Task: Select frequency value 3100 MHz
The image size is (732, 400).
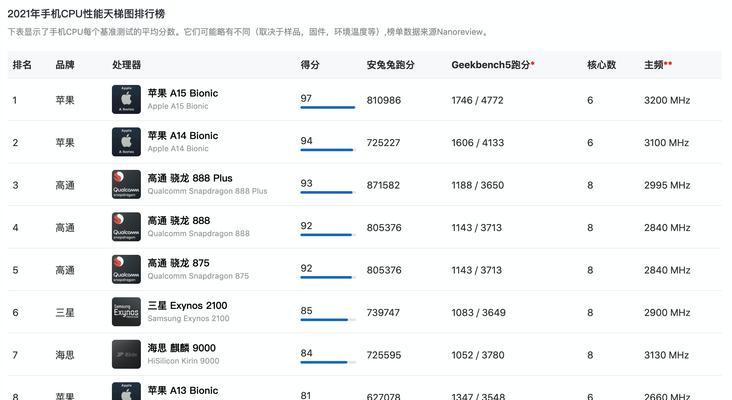Action: coord(667,143)
